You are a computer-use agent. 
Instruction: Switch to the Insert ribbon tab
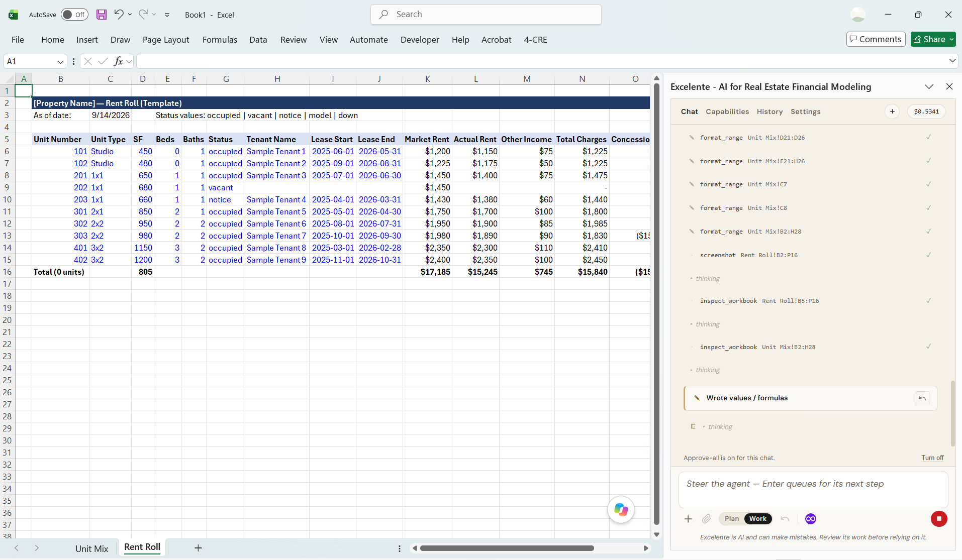87,40
